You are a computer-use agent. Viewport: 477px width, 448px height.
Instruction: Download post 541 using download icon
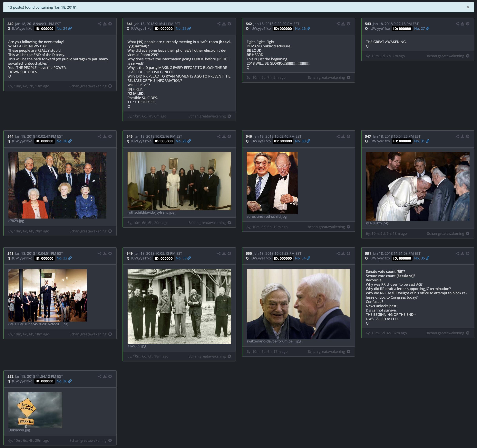point(224,24)
